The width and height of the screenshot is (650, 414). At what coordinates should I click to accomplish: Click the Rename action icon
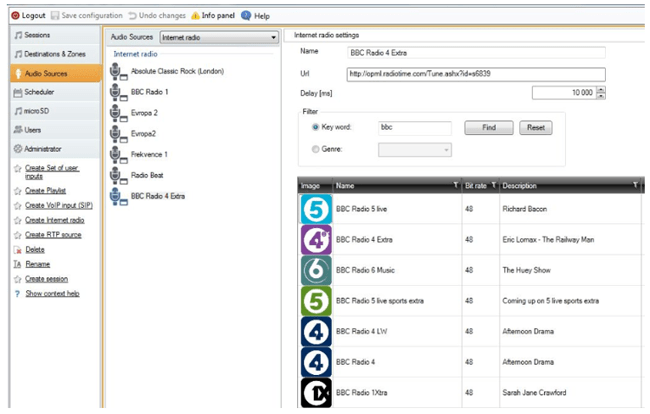17,264
